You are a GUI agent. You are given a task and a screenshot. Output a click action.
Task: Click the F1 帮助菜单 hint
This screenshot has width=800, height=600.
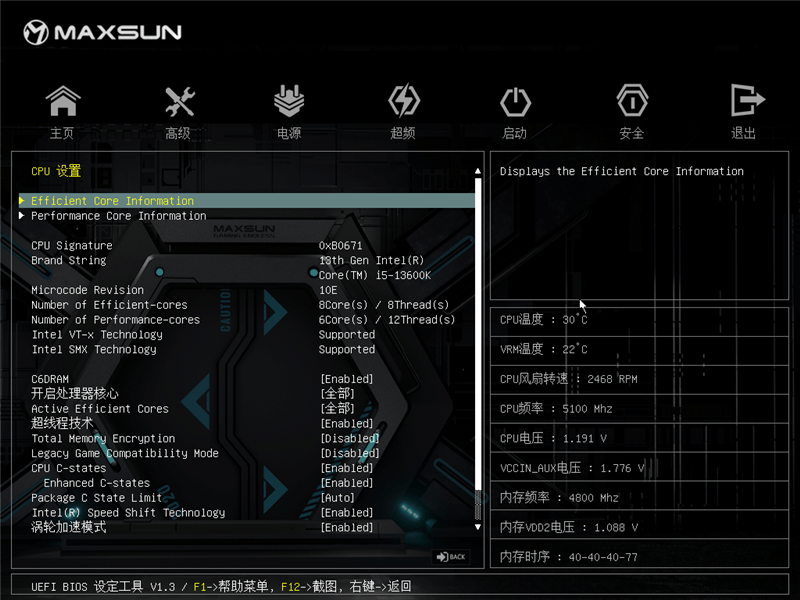pos(231,587)
